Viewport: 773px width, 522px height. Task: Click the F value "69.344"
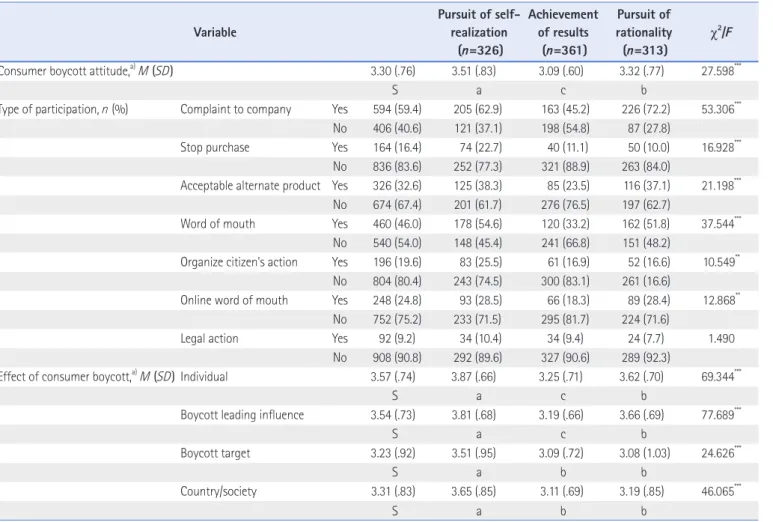[718, 377]
